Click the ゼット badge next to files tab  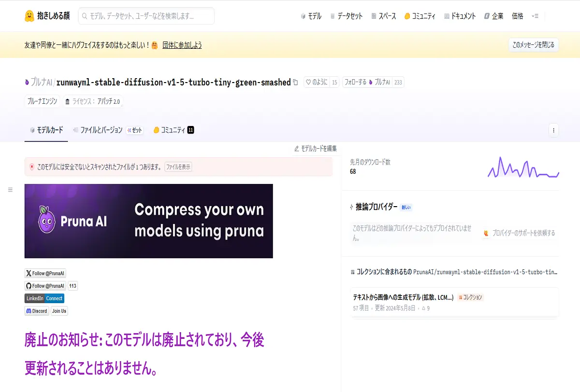(x=135, y=130)
